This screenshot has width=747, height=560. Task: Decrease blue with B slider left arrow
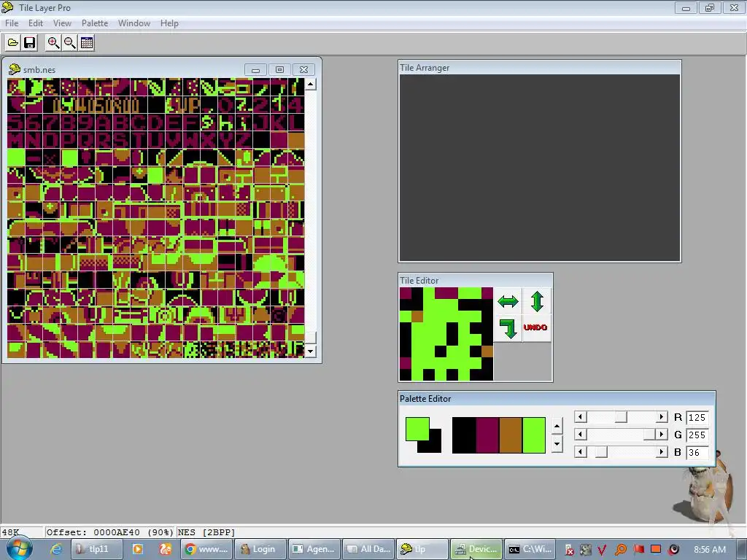(580, 452)
